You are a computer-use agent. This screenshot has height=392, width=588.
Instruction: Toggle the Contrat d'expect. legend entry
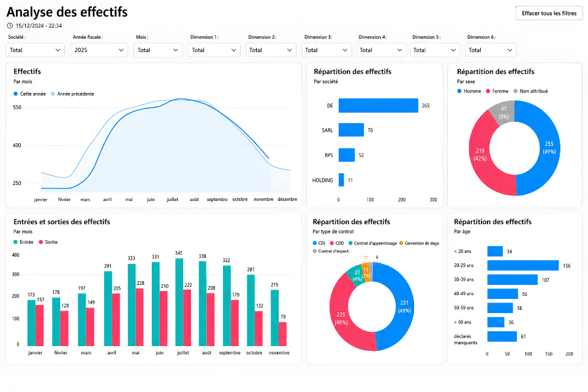coord(331,251)
